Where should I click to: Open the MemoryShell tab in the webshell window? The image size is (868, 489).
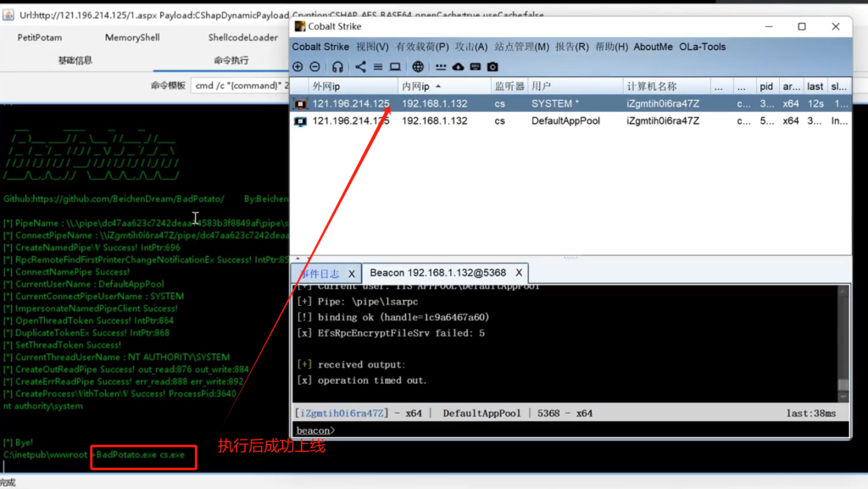tap(132, 37)
